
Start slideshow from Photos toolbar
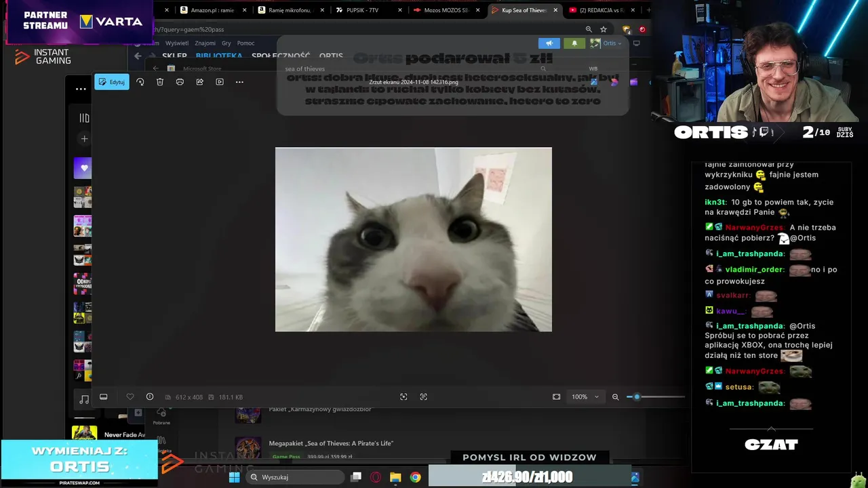(x=220, y=82)
